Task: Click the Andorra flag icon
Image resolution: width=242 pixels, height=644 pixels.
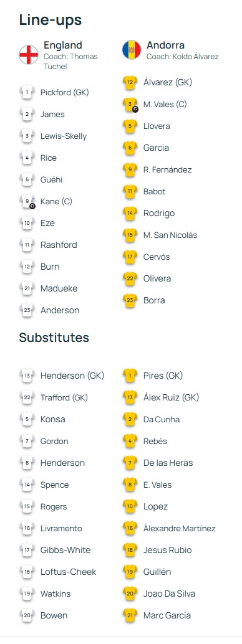Action: (x=131, y=50)
